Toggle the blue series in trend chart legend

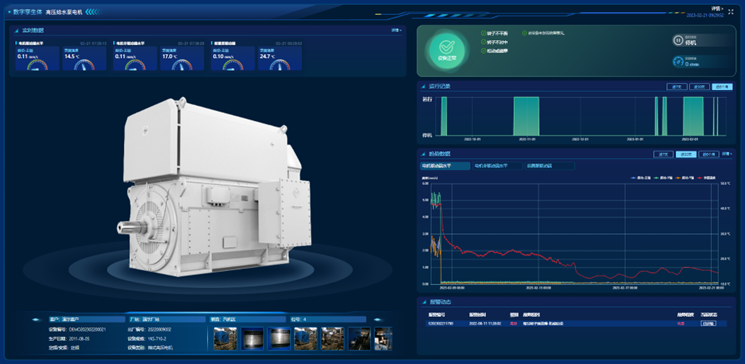pos(639,177)
